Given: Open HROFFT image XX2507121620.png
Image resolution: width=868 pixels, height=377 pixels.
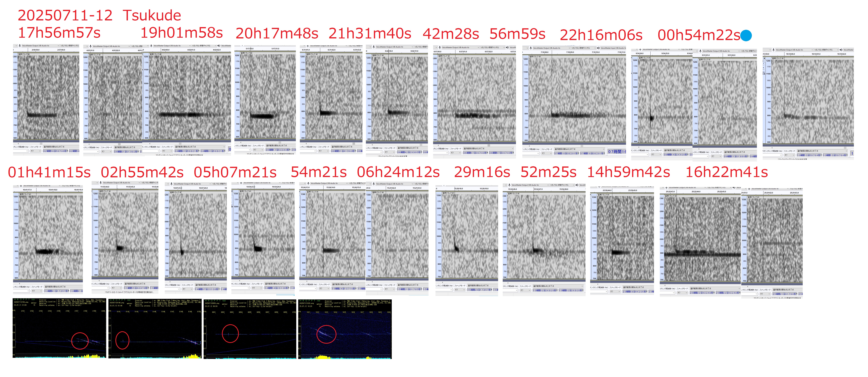Looking at the screenshot, I should [x=345, y=329].
